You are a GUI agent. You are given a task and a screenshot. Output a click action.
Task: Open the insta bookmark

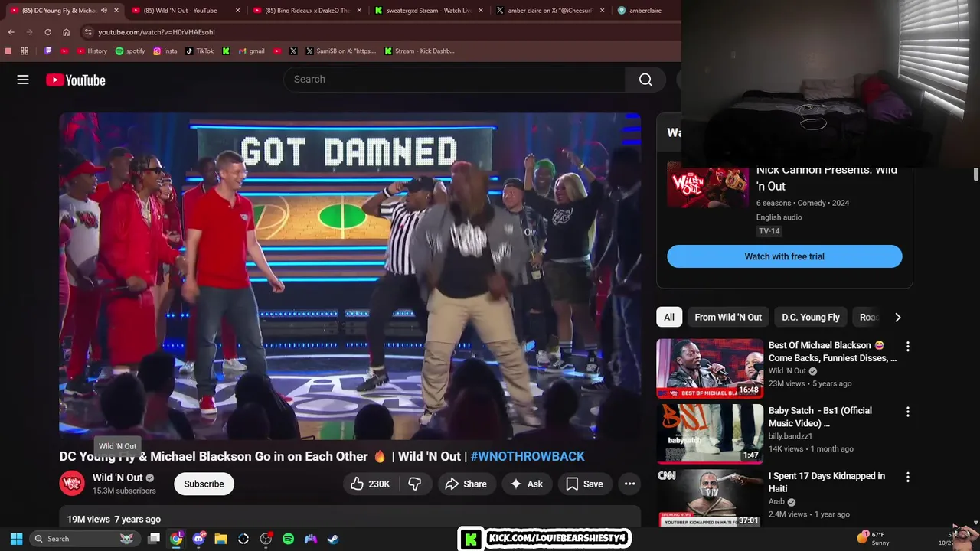(165, 51)
